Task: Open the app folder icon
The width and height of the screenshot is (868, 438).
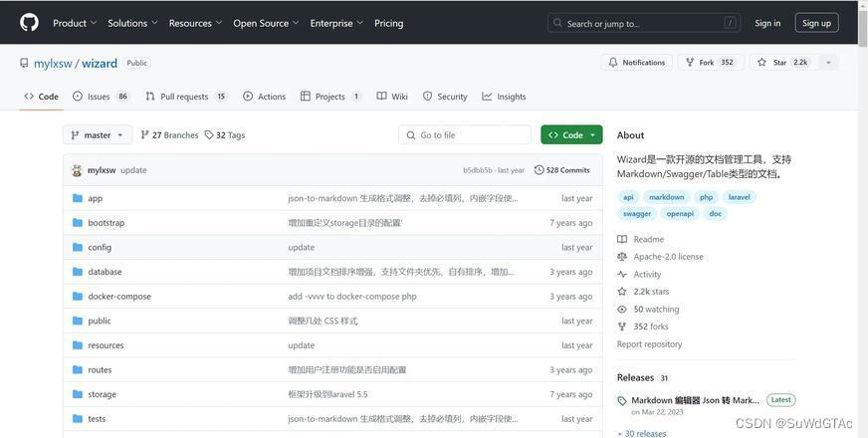Action: coord(78,198)
